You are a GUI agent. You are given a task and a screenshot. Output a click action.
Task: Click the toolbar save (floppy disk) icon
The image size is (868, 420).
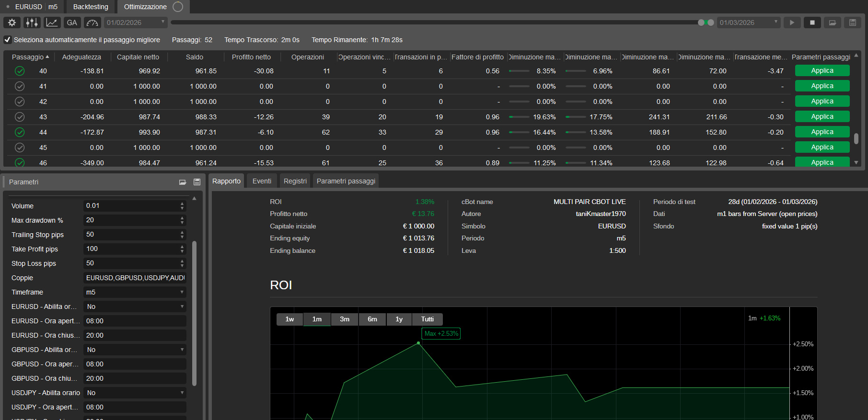853,23
